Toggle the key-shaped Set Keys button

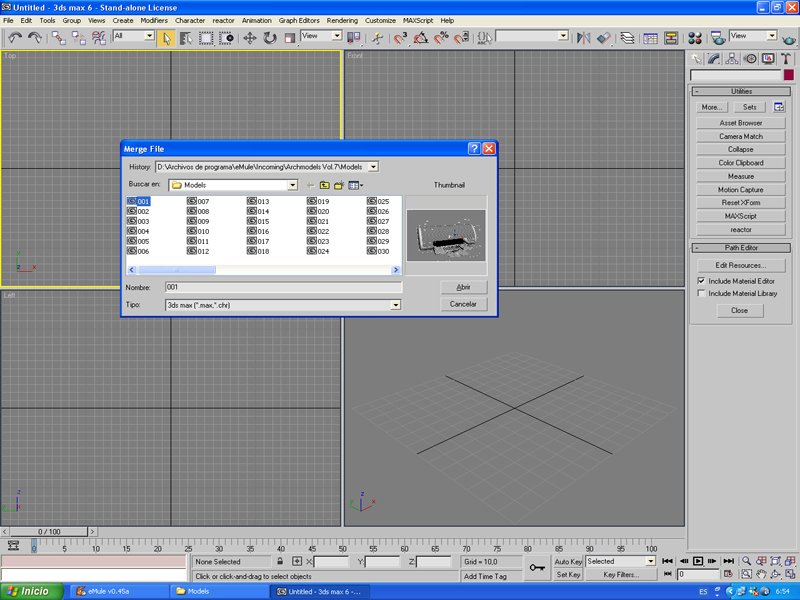point(537,567)
